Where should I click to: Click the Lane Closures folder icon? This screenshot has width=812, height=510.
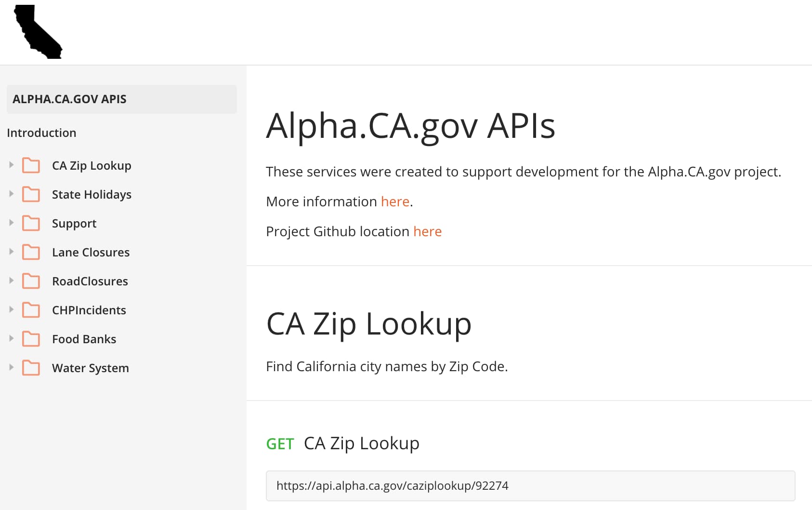(x=31, y=252)
